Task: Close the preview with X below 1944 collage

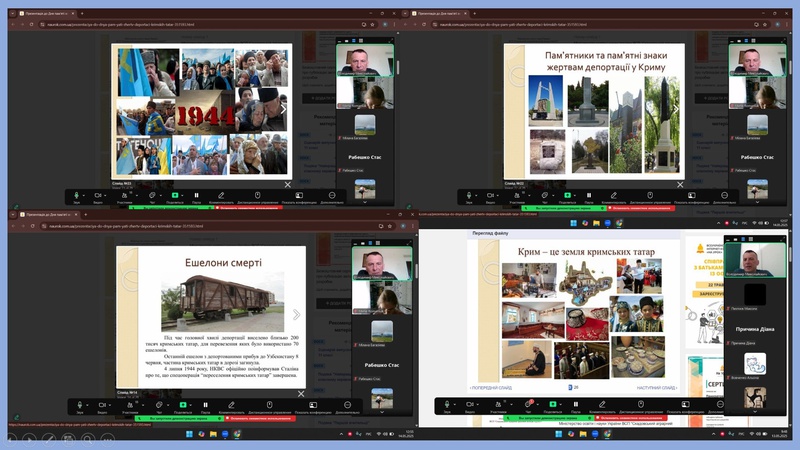Action: pyautogui.click(x=287, y=185)
